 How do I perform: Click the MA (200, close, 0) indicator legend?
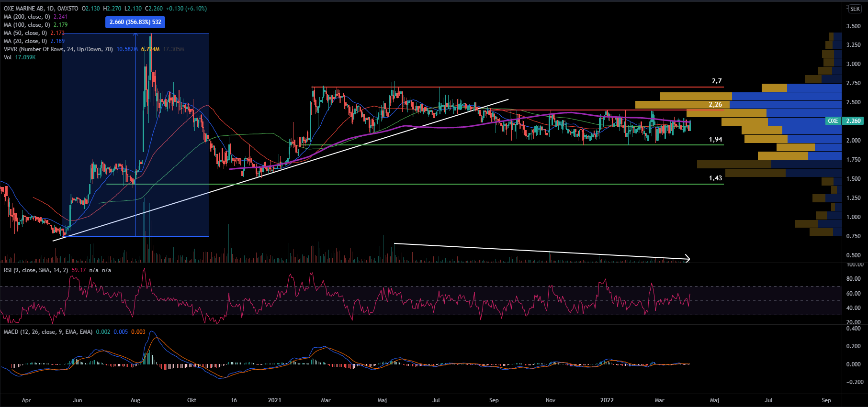pyautogui.click(x=27, y=17)
